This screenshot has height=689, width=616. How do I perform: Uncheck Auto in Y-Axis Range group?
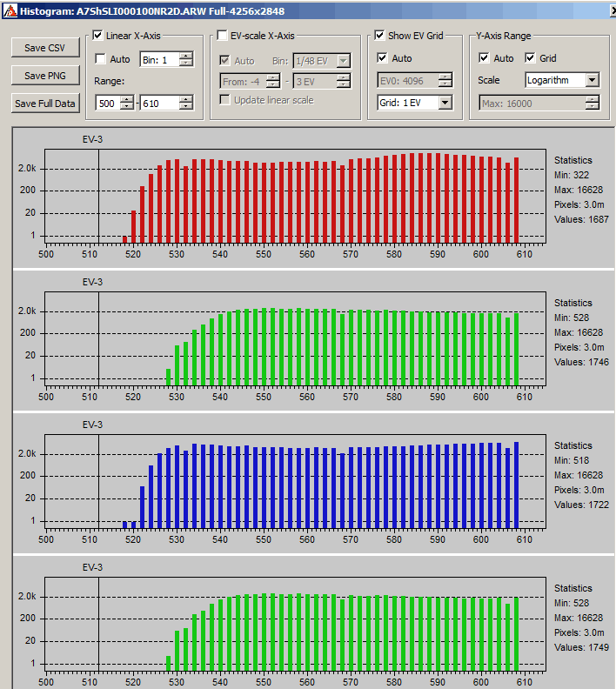click(485, 58)
